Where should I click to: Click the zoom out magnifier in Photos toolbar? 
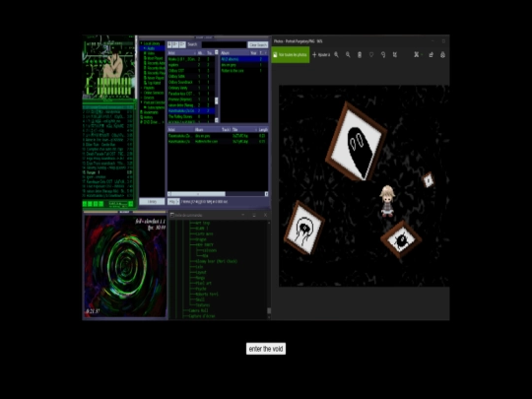coord(348,54)
